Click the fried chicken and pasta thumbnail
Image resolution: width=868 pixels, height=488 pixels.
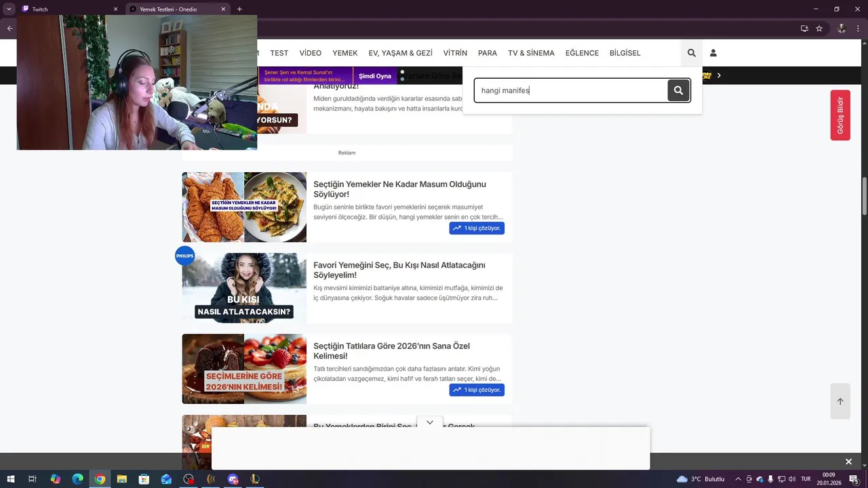(x=244, y=207)
